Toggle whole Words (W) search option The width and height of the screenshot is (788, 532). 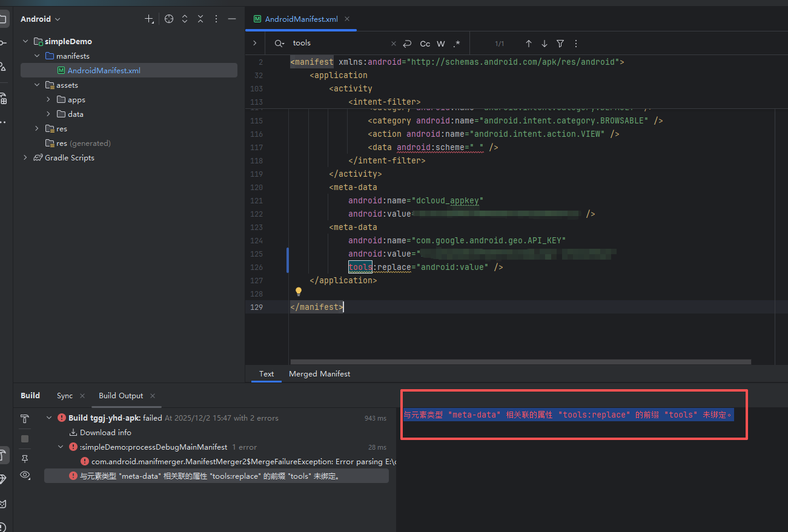click(441, 44)
